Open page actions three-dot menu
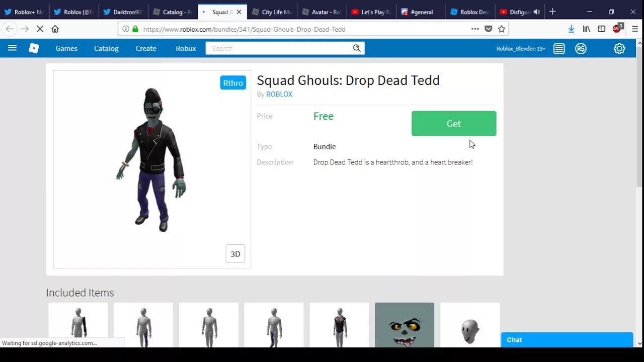The width and height of the screenshot is (644, 362). (475, 29)
